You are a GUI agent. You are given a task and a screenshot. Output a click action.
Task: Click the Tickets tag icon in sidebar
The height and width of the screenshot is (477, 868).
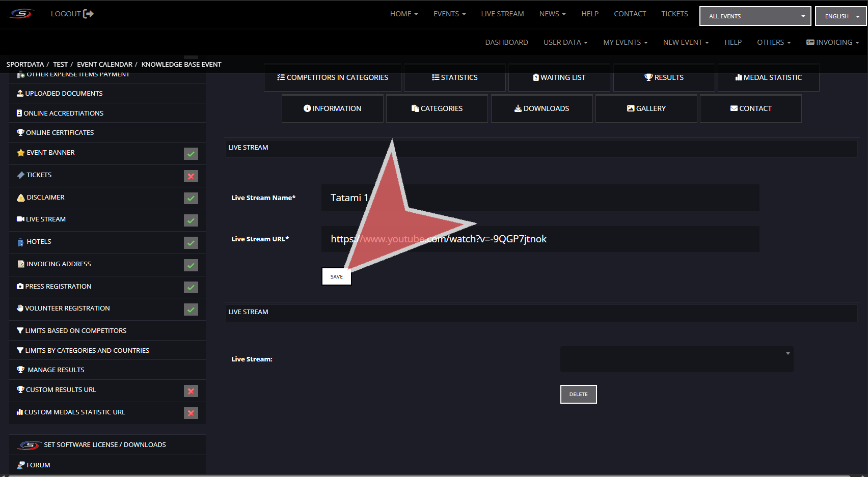pyautogui.click(x=21, y=175)
